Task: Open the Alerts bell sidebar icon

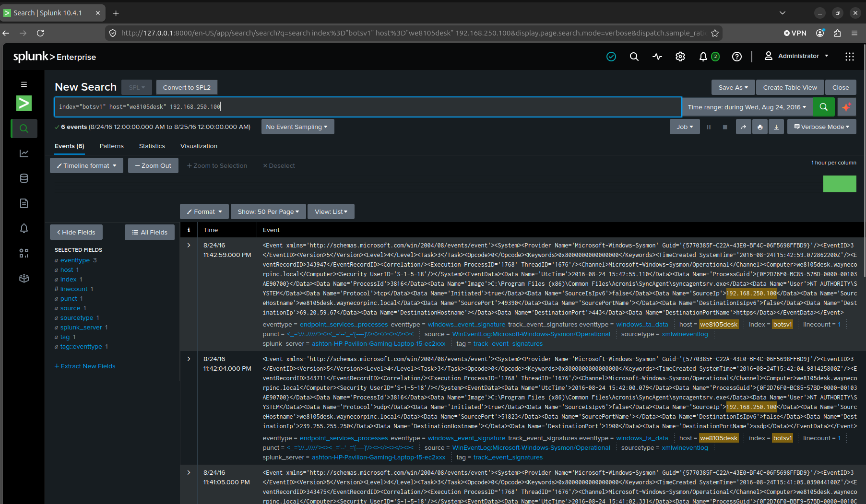Action: click(24, 228)
